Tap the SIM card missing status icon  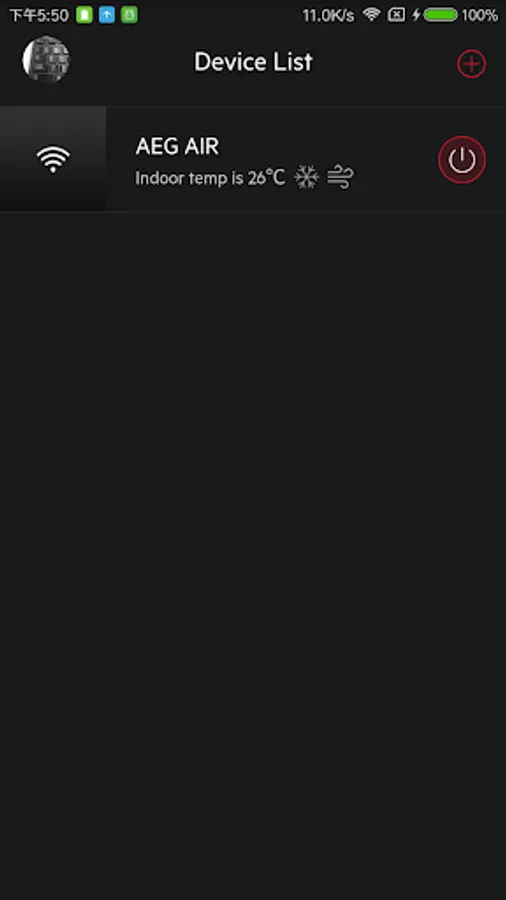pyautogui.click(x=396, y=15)
